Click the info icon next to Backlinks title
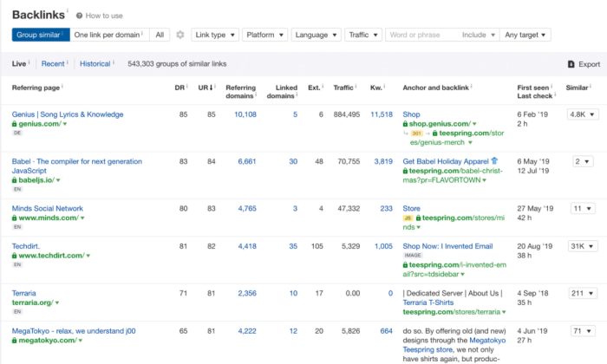The width and height of the screenshot is (607, 364). coord(67,10)
